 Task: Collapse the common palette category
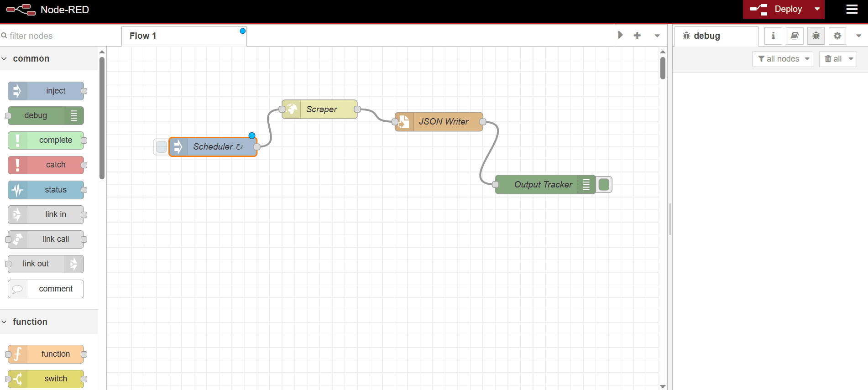pos(49,58)
